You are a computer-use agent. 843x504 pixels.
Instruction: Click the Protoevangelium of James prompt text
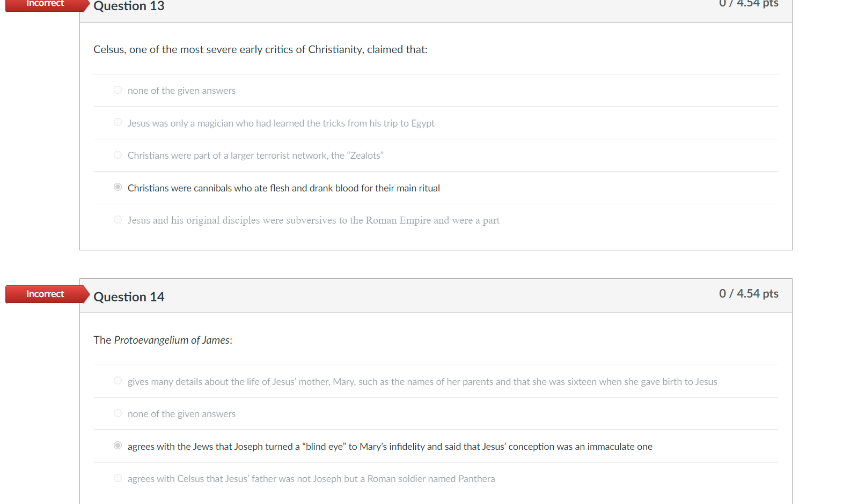click(x=163, y=340)
